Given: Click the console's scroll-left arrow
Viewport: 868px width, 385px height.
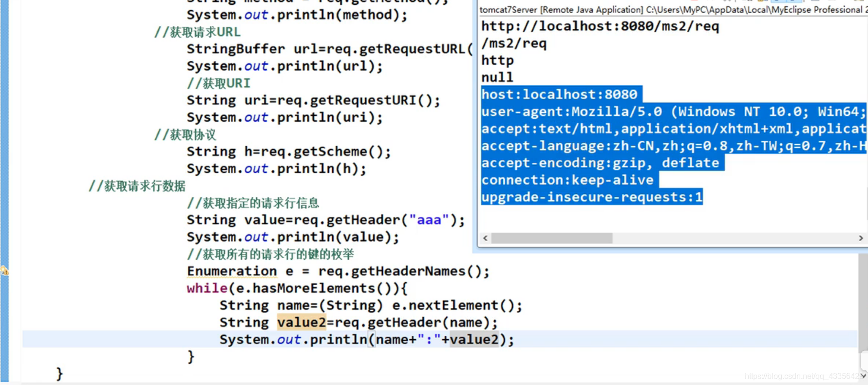Looking at the screenshot, I should (x=485, y=238).
